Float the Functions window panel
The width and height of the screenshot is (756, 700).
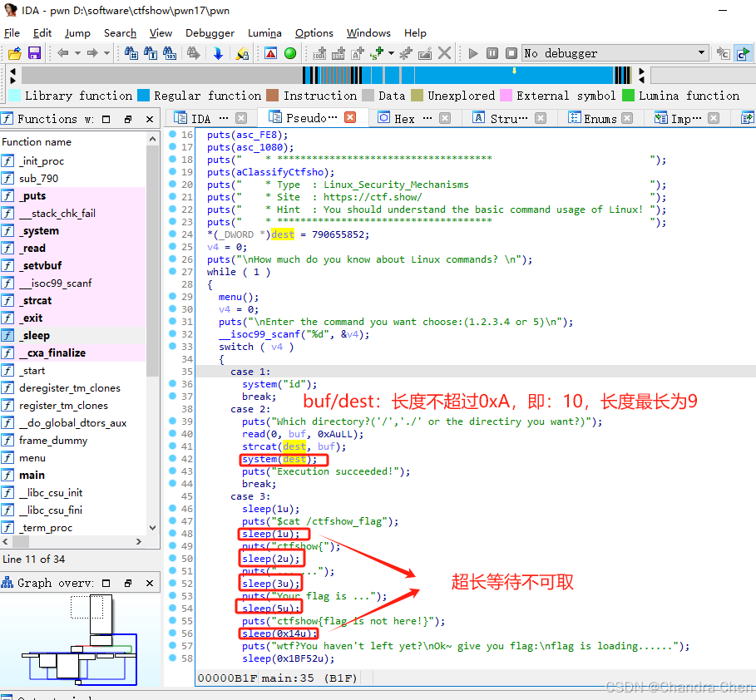tap(128, 119)
